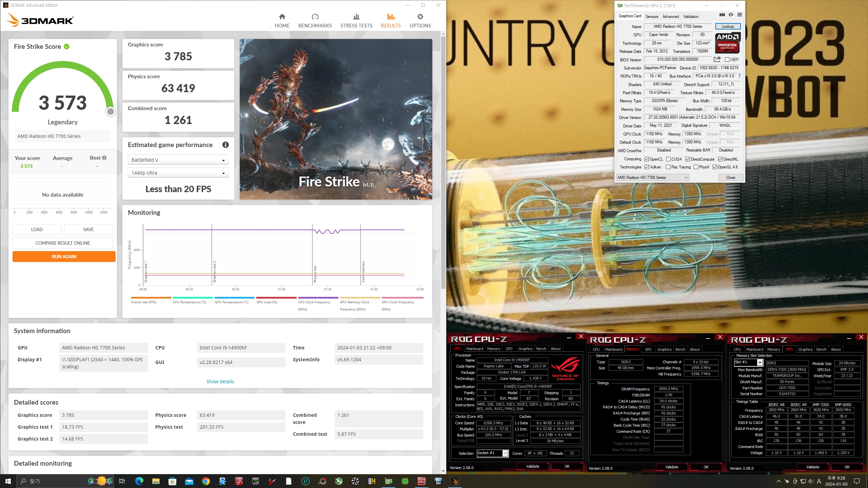Click the Results nav item
The height and width of the screenshot is (488, 868).
pos(391,21)
